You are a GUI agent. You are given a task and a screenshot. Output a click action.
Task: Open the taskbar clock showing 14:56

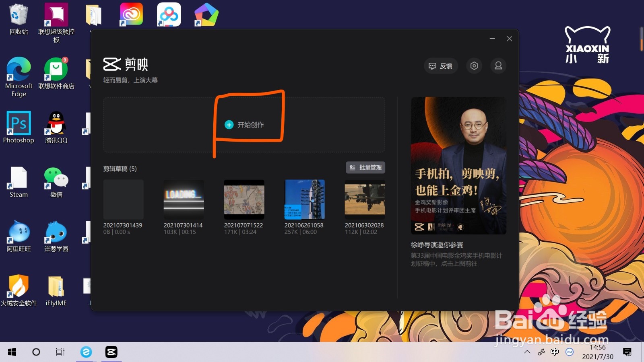[x=598, y=352]
